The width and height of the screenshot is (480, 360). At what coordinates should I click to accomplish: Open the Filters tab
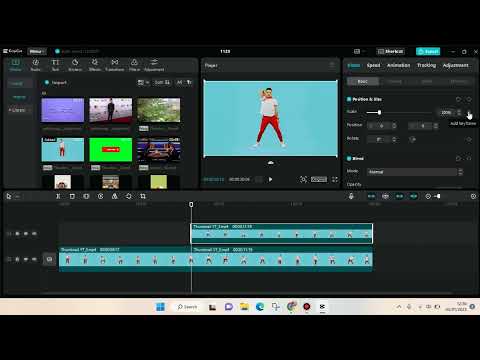tap(134, 65)
